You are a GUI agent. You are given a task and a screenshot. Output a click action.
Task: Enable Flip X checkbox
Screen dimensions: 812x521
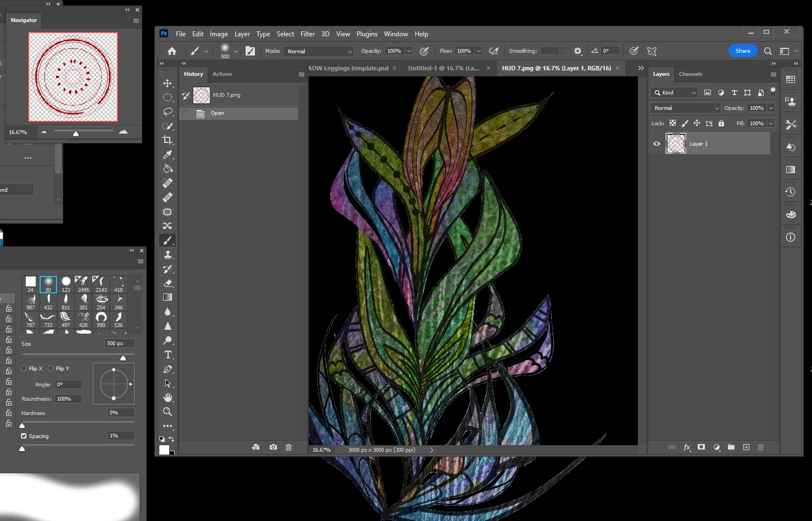24,368
